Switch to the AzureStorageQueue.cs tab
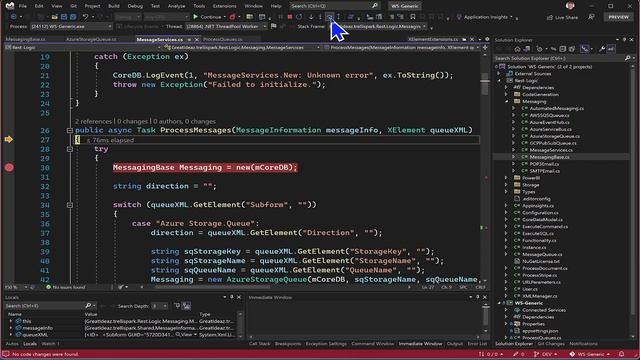Screen dimensions: 640x360 (x=91, y=40)
